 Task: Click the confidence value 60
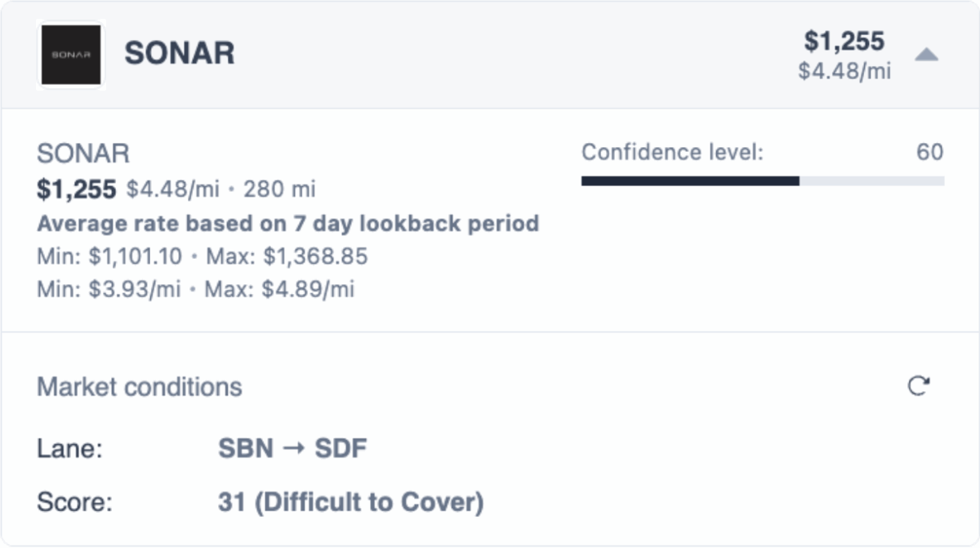[x=929, y=153]
